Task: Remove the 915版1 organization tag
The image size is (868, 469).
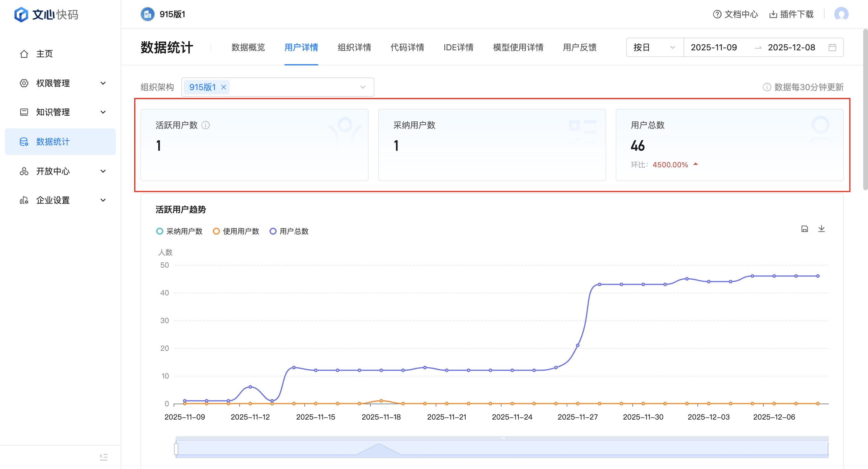Action: pyautogui.click(x=223, y=87)
